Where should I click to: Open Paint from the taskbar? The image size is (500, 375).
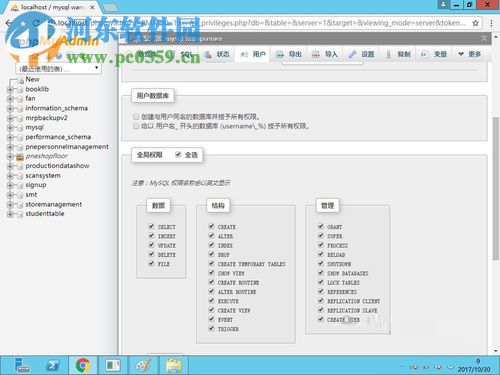(x=144, y=365)
